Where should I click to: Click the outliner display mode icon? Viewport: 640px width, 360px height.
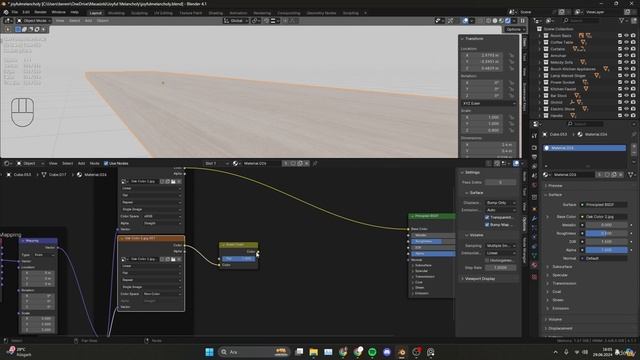coord(549,20)
